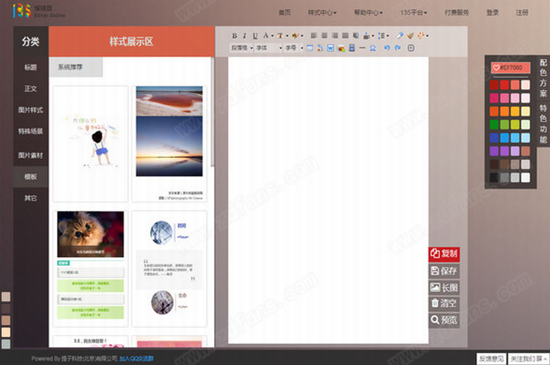Pick the orange swatch in palette
This screenshot has width=550, height=365.
[x=504, y=111]
